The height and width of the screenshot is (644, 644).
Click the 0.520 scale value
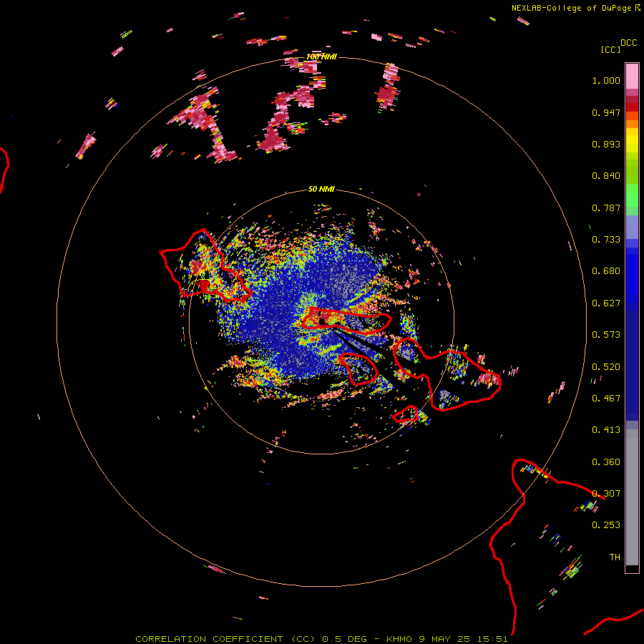tap(606, 367)
